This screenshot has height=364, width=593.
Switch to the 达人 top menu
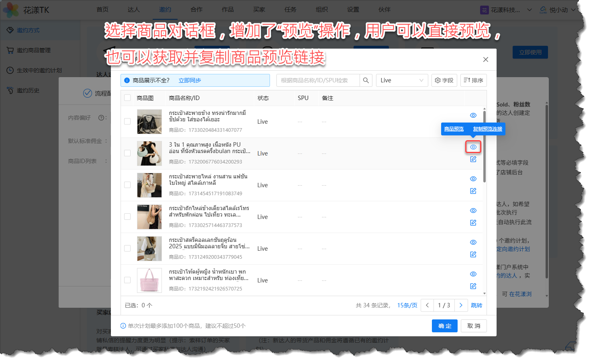coord(133,10)
